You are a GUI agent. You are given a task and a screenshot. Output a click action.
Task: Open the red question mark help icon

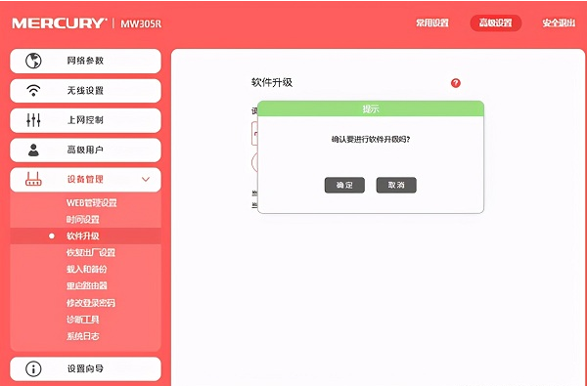(x=456, y=83)
